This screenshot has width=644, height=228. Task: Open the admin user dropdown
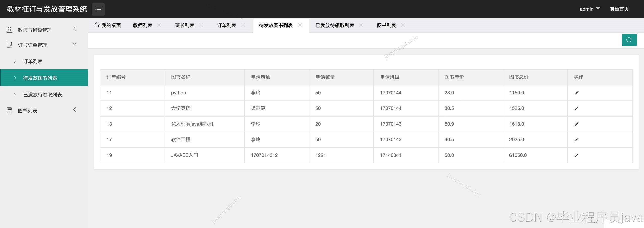click(590, 9)
